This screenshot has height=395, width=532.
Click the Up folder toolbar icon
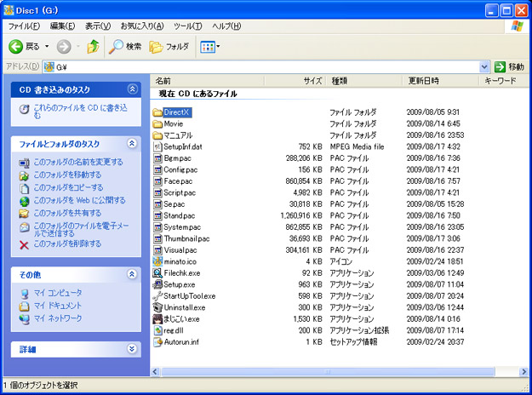tap(93, 46)
